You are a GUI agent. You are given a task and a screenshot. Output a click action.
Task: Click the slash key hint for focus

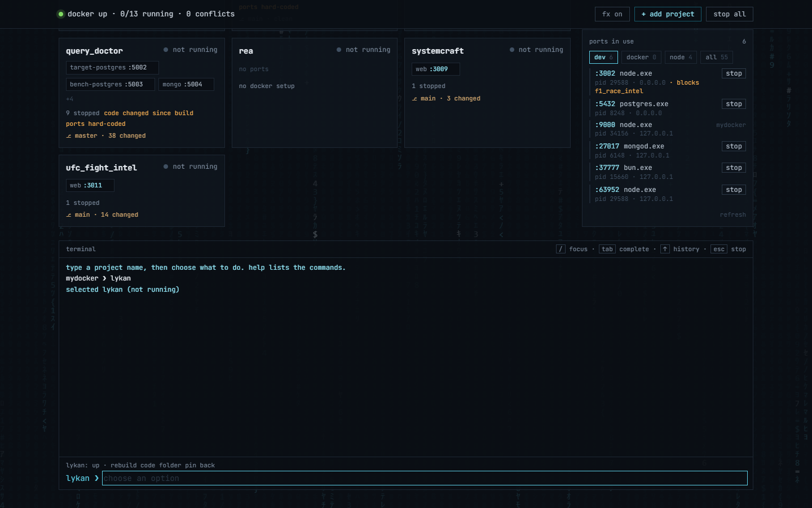(x=561, y=249)
